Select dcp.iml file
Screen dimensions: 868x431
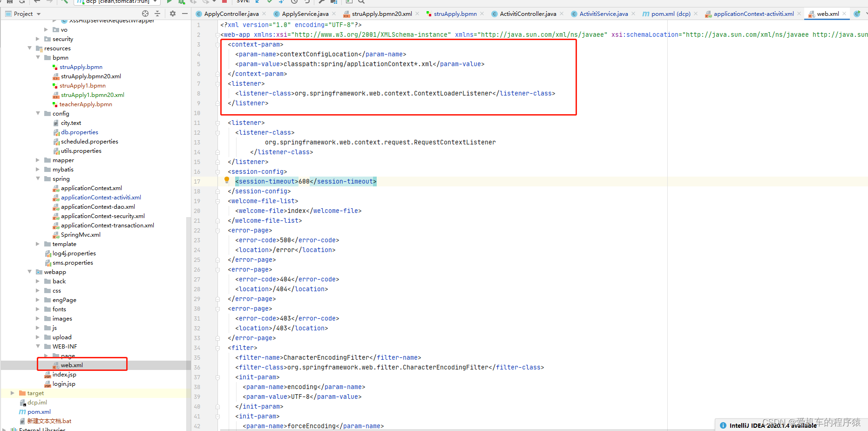[37, 403]
